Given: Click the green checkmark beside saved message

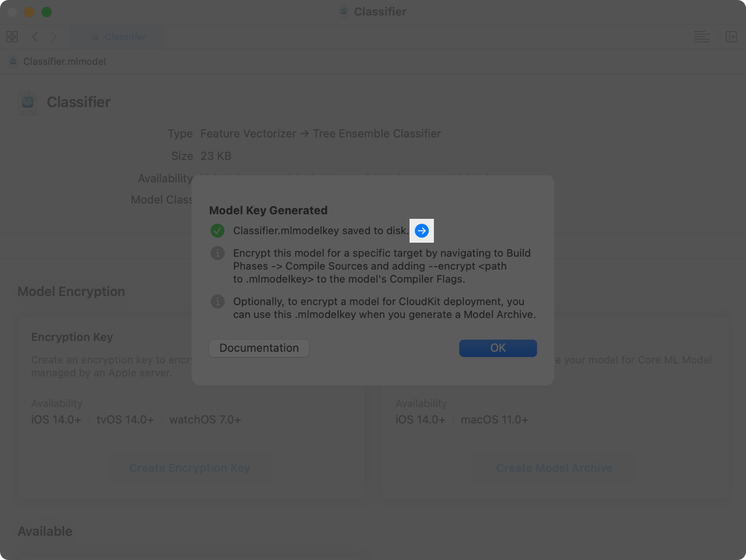Looking at the screenshot, I should [x=217, y=230].
